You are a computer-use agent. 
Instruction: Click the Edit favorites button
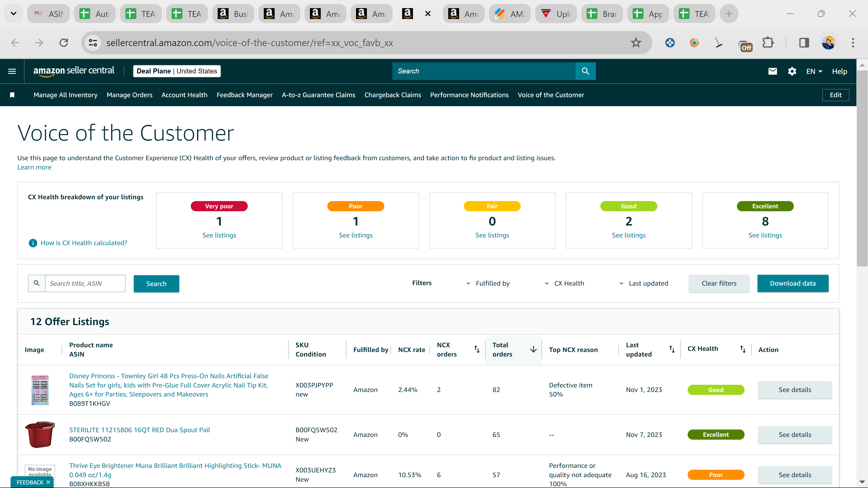[x=836, y=95]
